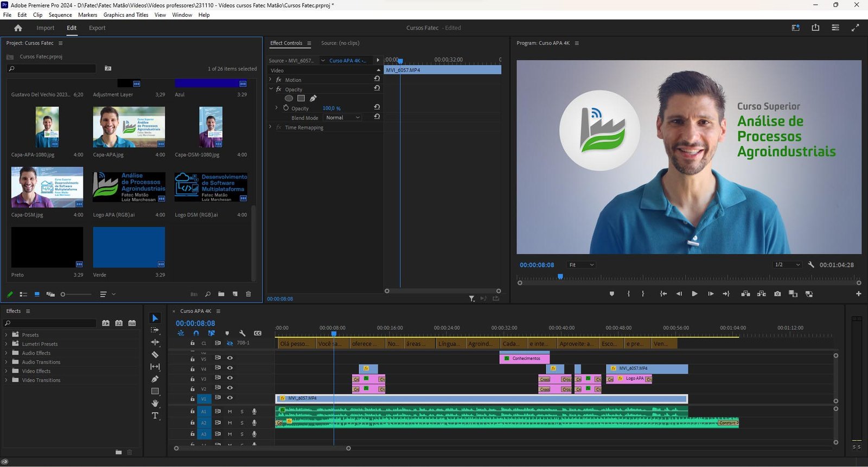
Task: Select the Pen tool in the timeline toolbar
Action: pos(155,379)
